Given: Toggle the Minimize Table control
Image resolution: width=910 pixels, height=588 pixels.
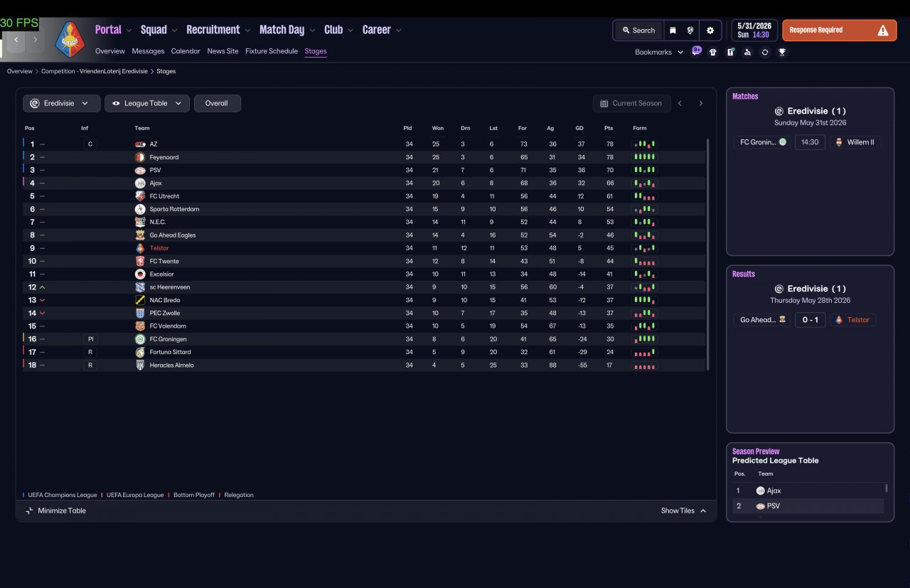Looking at the screenshot, I should pos(55,511).
